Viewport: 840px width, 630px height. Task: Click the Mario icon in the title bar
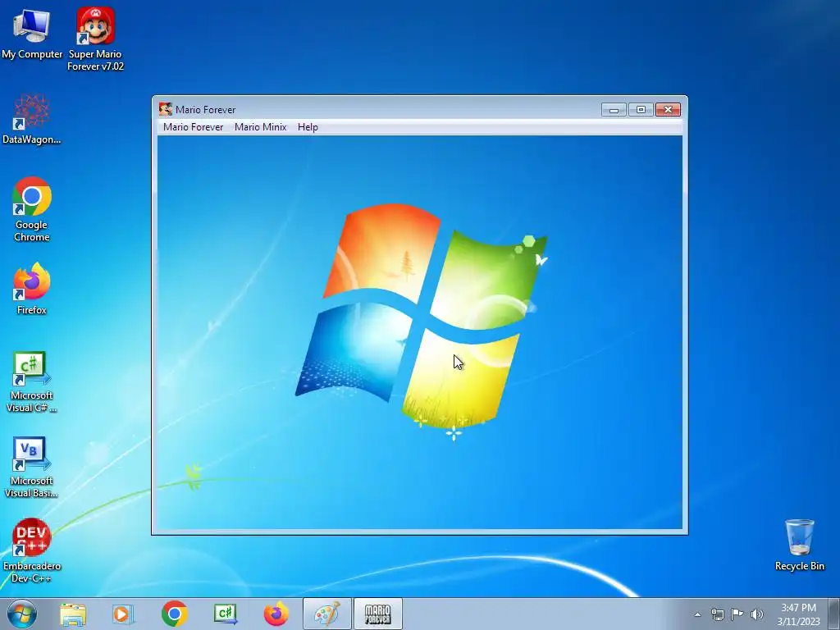click(166, 109)
